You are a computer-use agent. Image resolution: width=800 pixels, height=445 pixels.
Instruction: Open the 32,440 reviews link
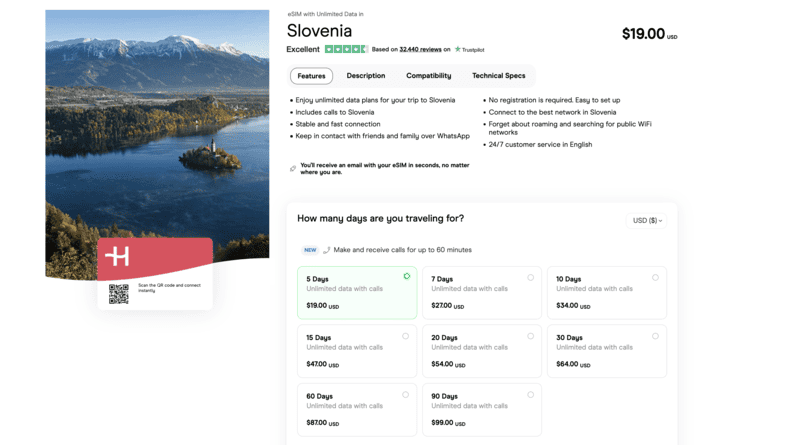click(x=420, y=49)
